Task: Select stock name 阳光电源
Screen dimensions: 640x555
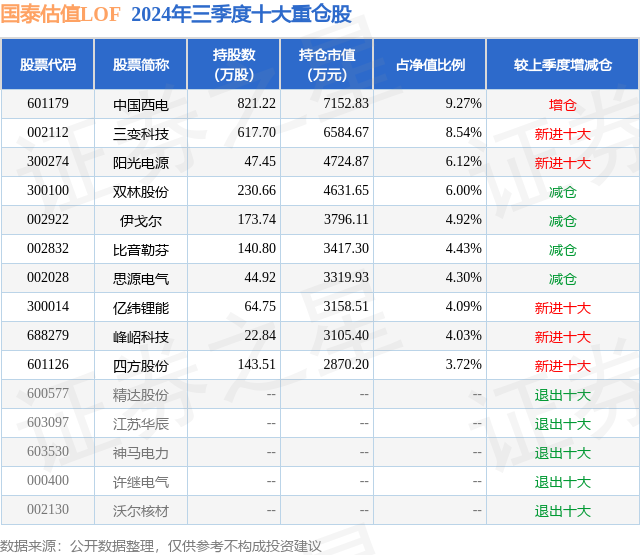Action: click(x=141, y=163)
